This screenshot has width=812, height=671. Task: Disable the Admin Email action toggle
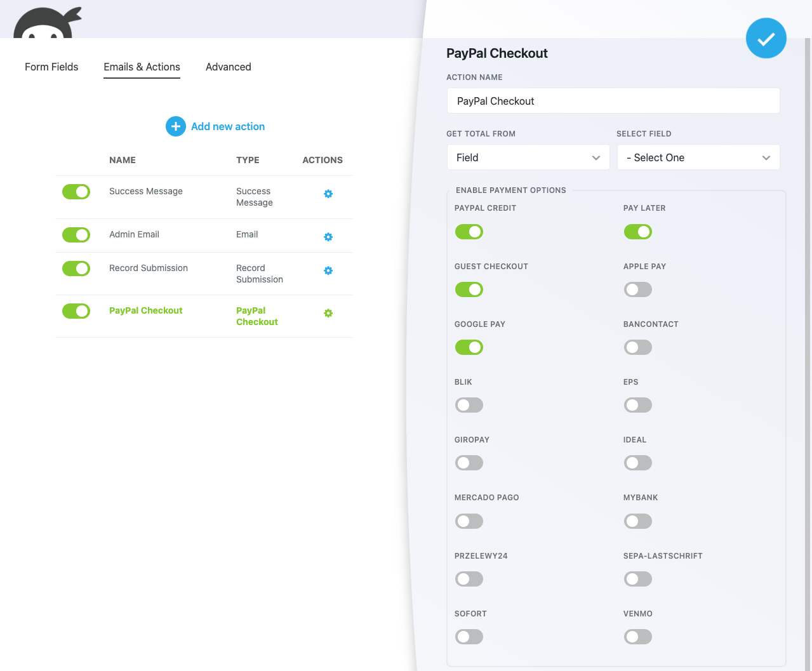click(x=76, y=235)
